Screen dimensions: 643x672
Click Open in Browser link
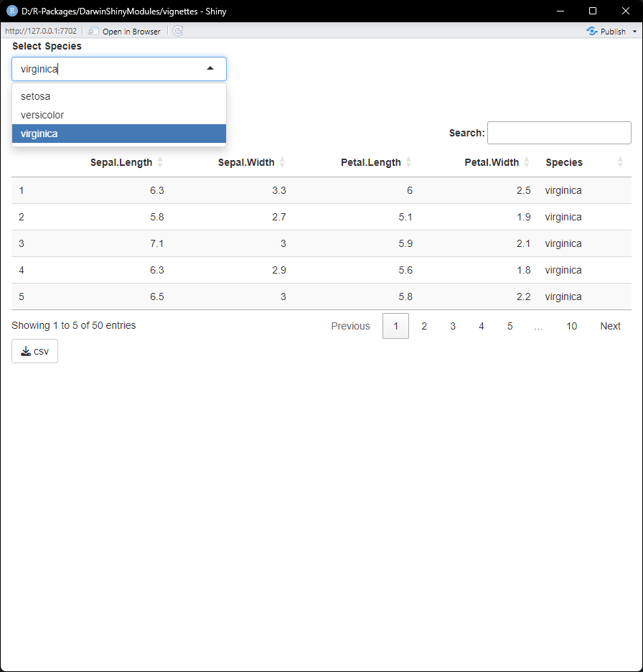[131, 32]
